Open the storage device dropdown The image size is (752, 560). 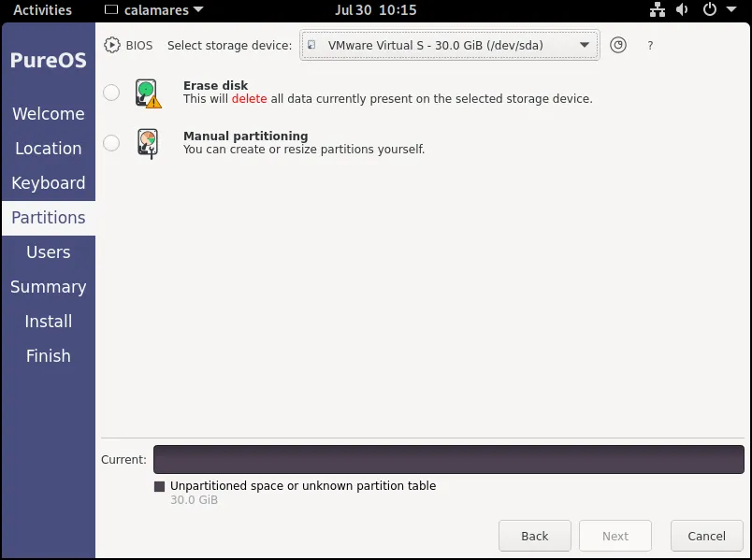click(450, 45)
